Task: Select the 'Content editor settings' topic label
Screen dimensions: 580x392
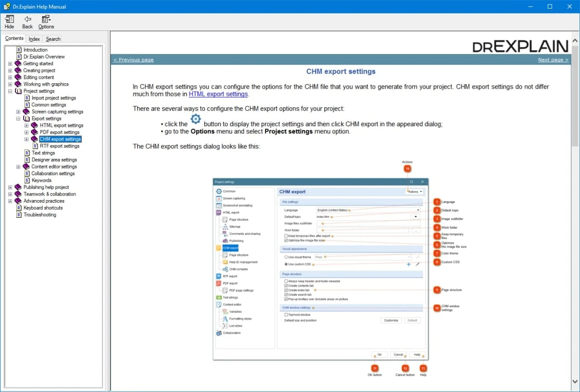Action: (54, 167)
